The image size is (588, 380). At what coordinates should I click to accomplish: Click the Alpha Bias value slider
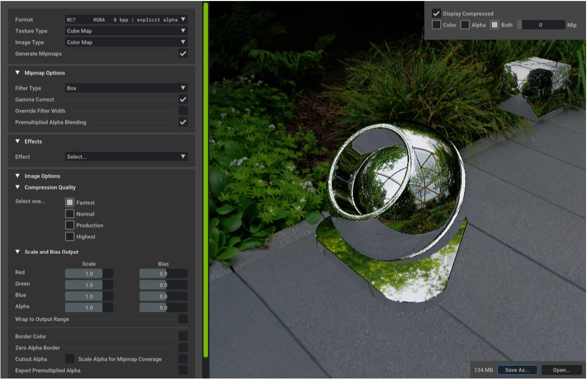(164, 307)
